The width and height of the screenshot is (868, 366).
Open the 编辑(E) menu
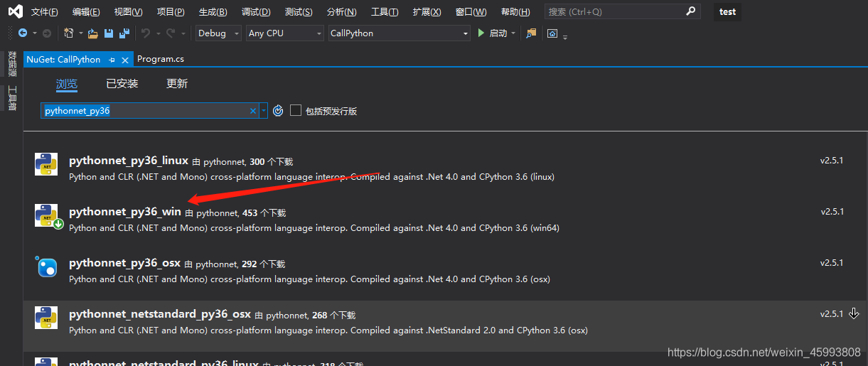[x=86, y=12]
